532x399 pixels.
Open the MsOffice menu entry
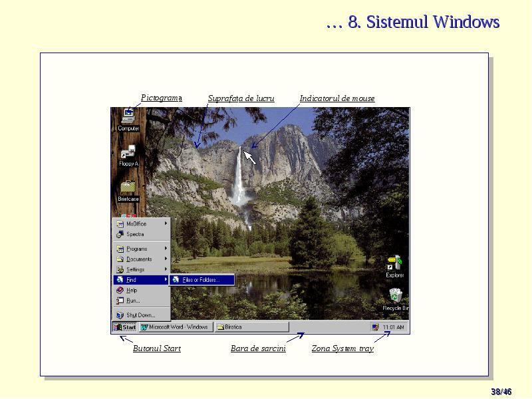(x=142, y=224)
